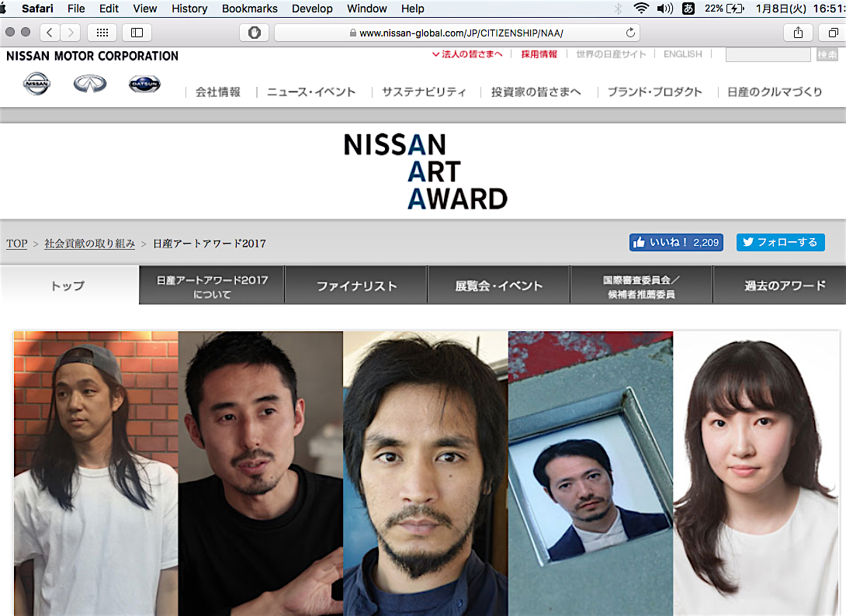Open Safari menu in menu bar

tap(37, 8)
